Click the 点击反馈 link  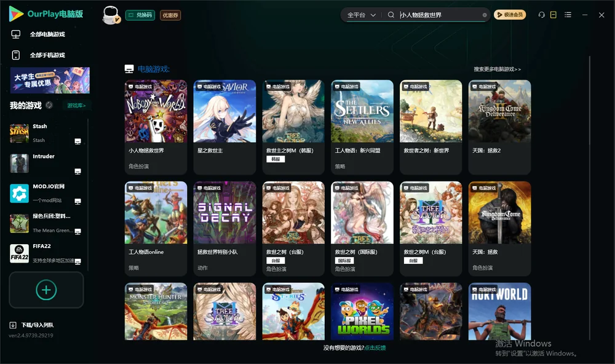point(375,348)
